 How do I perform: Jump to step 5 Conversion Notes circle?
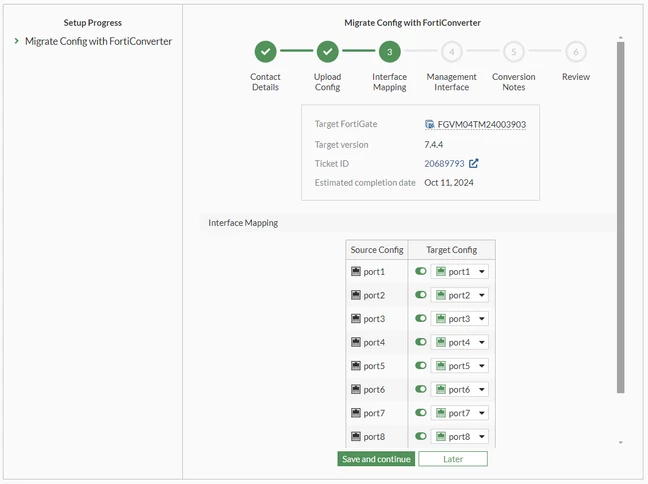tap(514, 52)
